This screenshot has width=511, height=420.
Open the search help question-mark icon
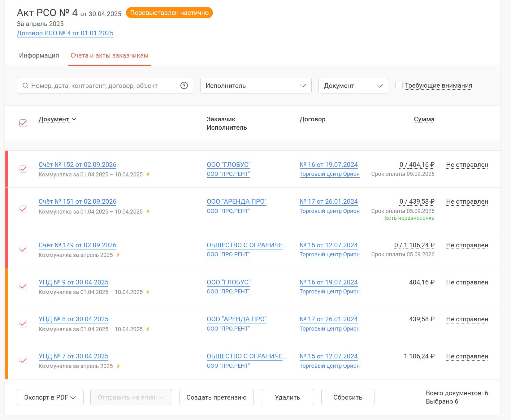[184, 85]
